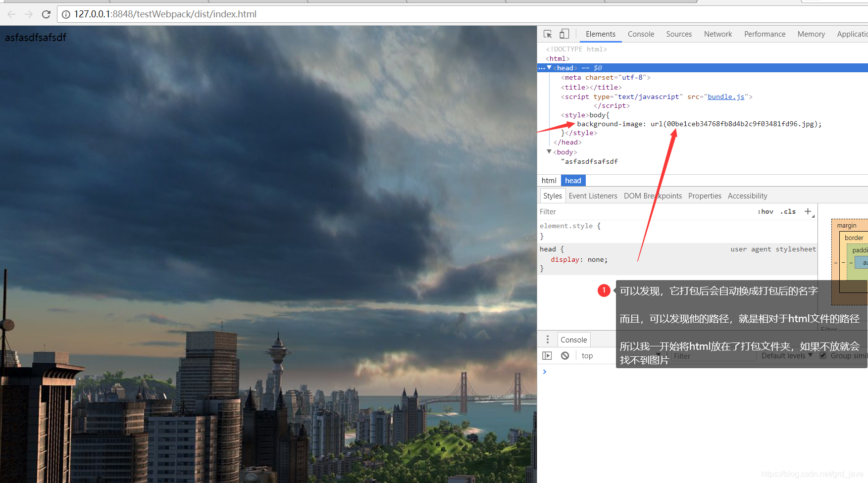This screenshot has width=868, height=483.
Task: Toggle the device toolbar icon
Action: 564,34
